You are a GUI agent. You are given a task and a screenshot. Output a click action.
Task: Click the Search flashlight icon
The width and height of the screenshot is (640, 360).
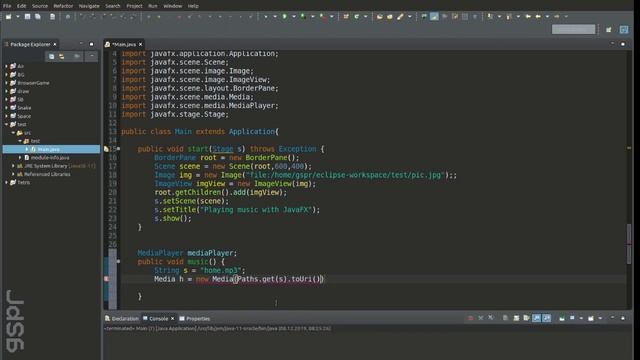(x=400, y=16)
